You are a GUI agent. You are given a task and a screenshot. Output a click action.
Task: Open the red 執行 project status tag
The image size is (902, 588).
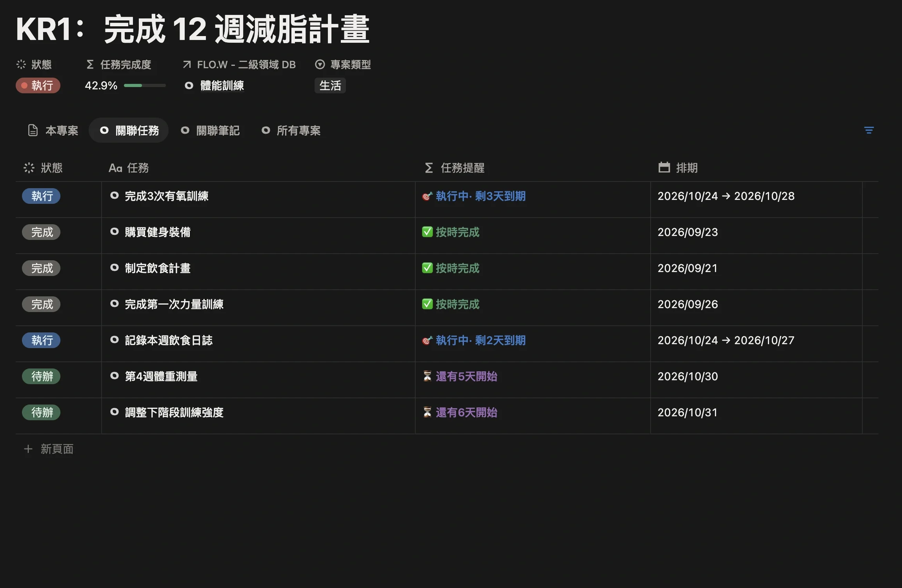(x=38, y=85)
